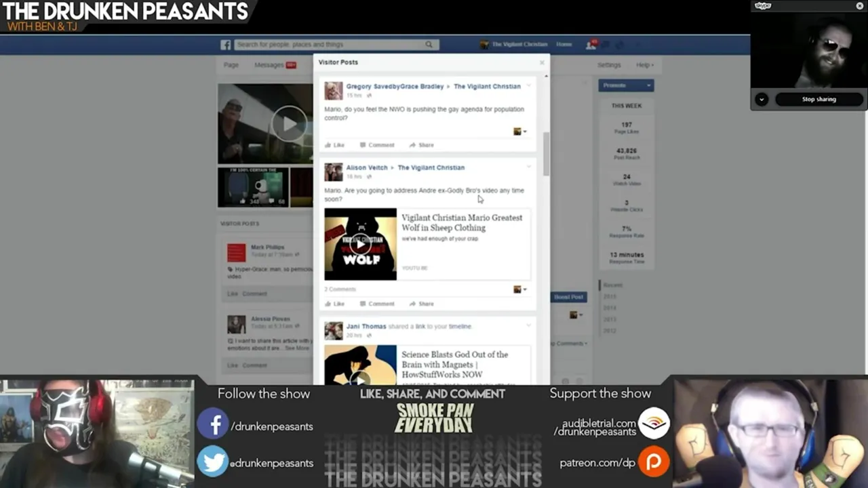The width and height of the screenshot is (868, 488).
Task: Open the Page tab
Action: 231,65
